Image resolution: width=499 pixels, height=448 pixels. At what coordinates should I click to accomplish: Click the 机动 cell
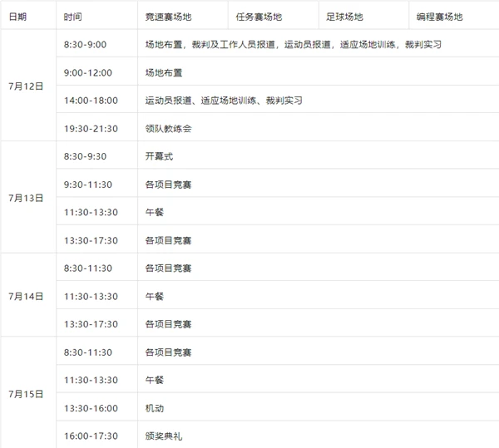click(319, 406)
